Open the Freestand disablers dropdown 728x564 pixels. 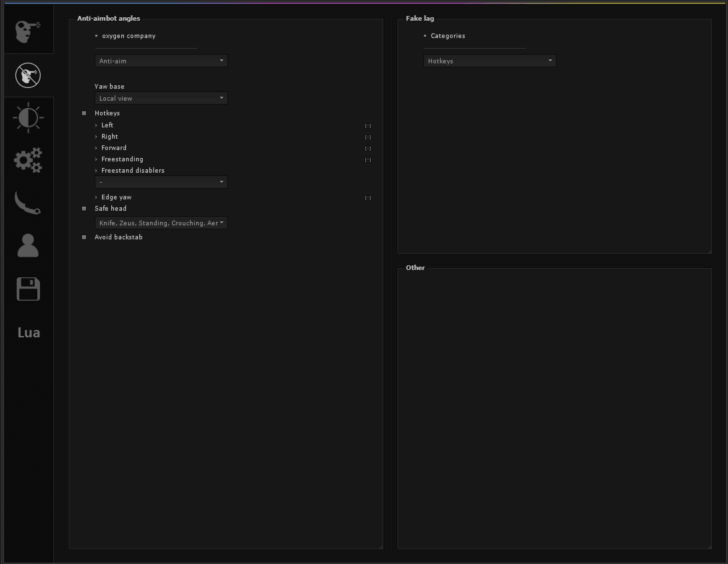[161, 182]
